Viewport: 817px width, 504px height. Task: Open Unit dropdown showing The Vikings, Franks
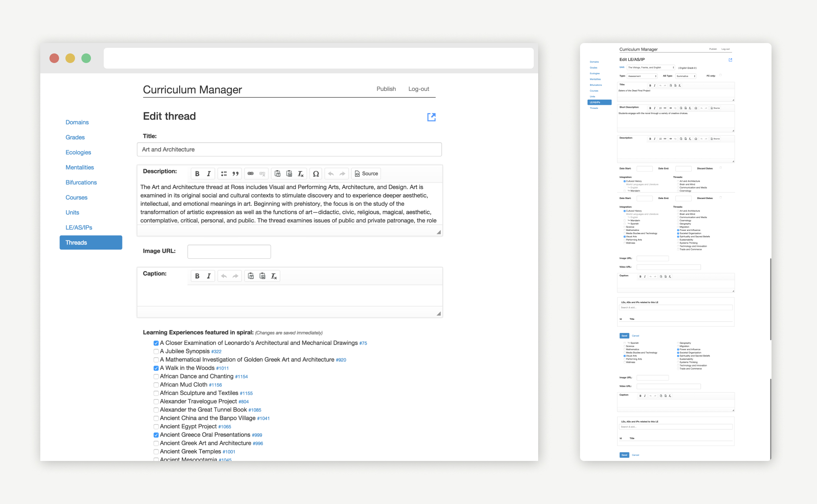click(x=651, y=67)
